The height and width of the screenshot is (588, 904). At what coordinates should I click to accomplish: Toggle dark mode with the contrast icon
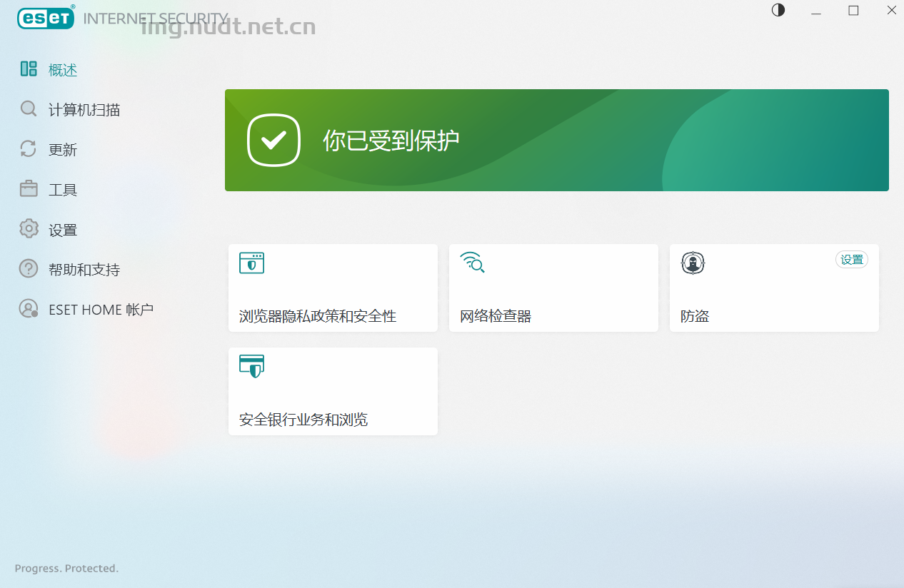(x=778, y=10)
